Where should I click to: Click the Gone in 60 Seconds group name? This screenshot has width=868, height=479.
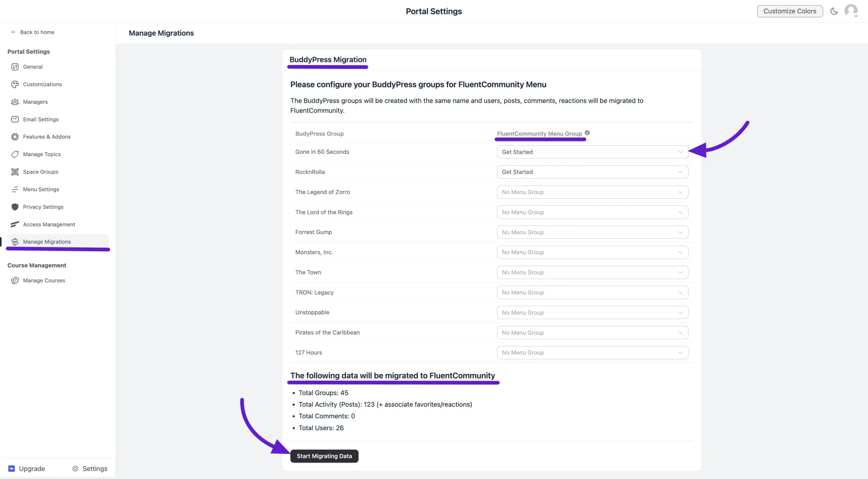pos(322,152)
